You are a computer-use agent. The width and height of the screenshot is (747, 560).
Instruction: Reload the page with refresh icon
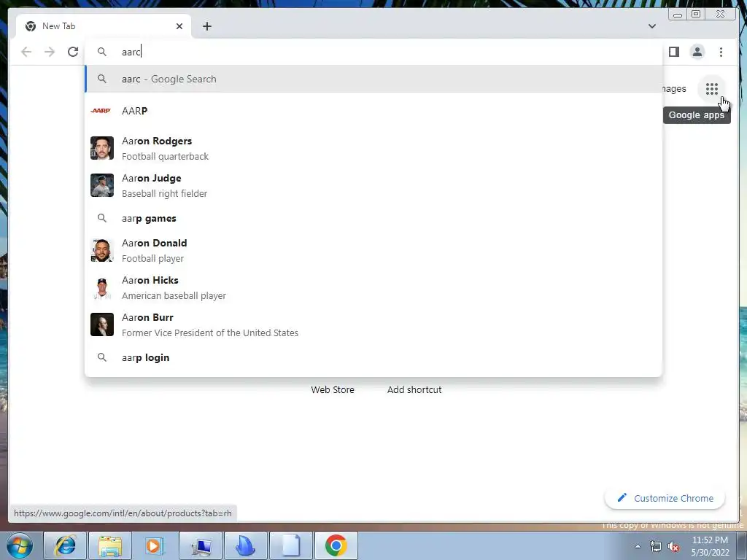[73, 52]
